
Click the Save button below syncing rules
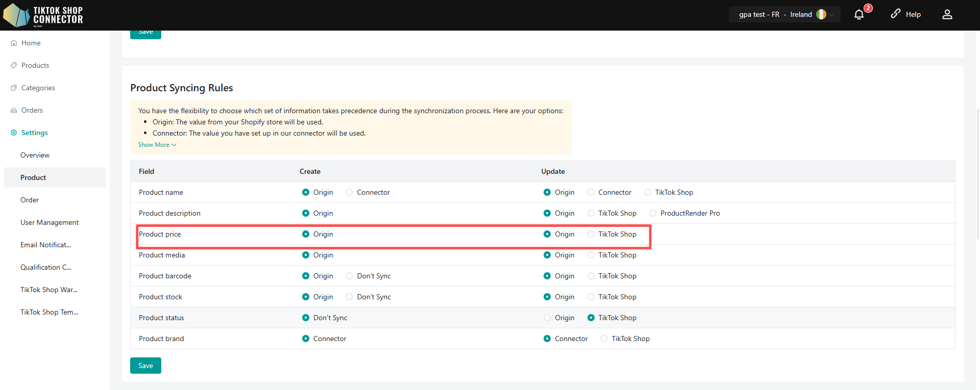145,366
